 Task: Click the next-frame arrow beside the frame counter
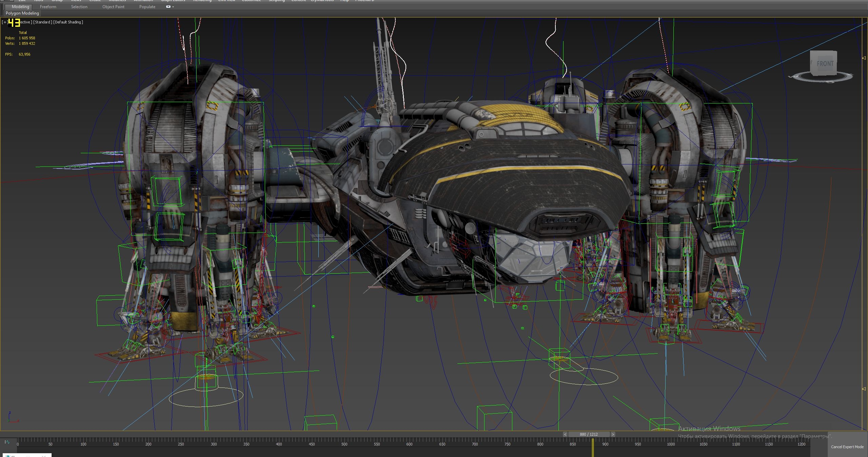click(x=613, y=434)
